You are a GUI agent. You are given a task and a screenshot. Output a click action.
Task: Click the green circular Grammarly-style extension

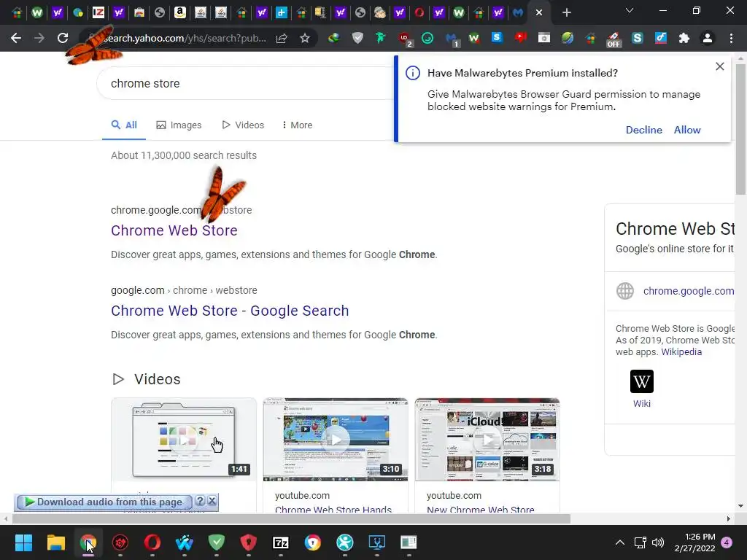coord(427,38)
